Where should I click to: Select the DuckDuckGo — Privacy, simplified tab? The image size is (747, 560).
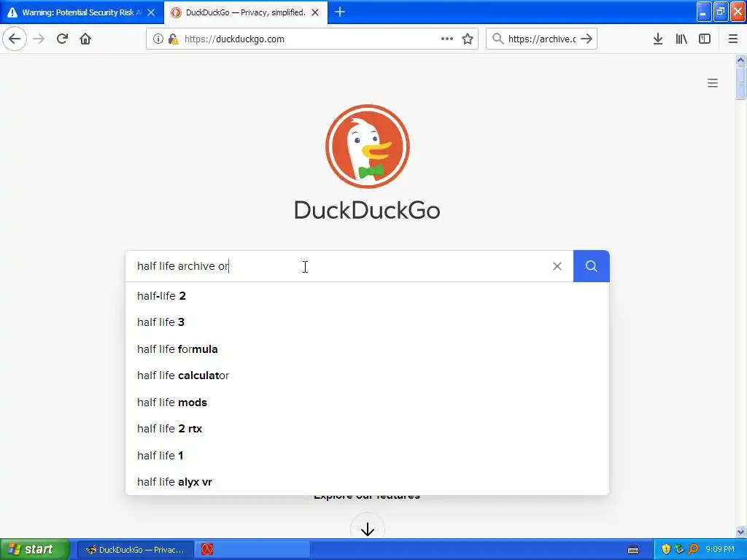pos(245,12)
